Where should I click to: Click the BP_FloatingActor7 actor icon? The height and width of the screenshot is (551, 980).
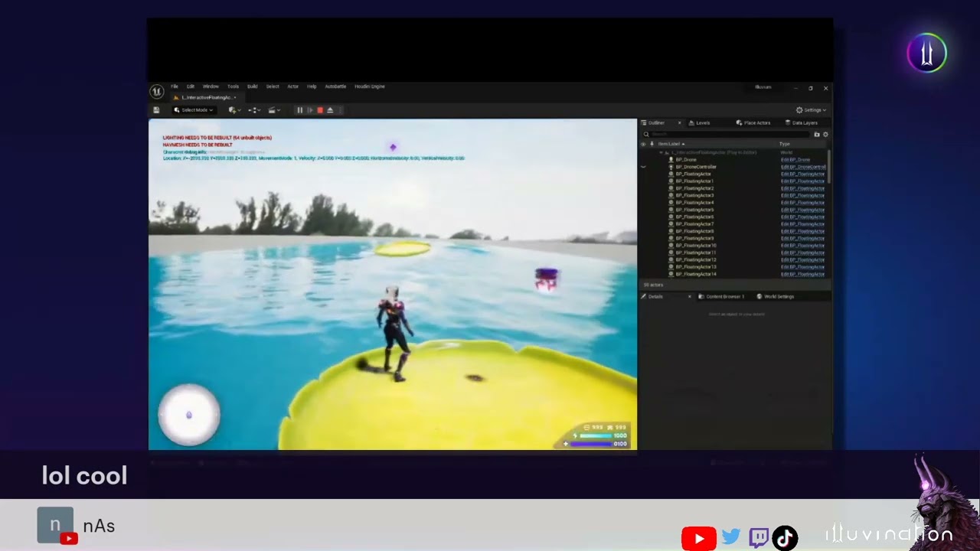pos(671,224)
